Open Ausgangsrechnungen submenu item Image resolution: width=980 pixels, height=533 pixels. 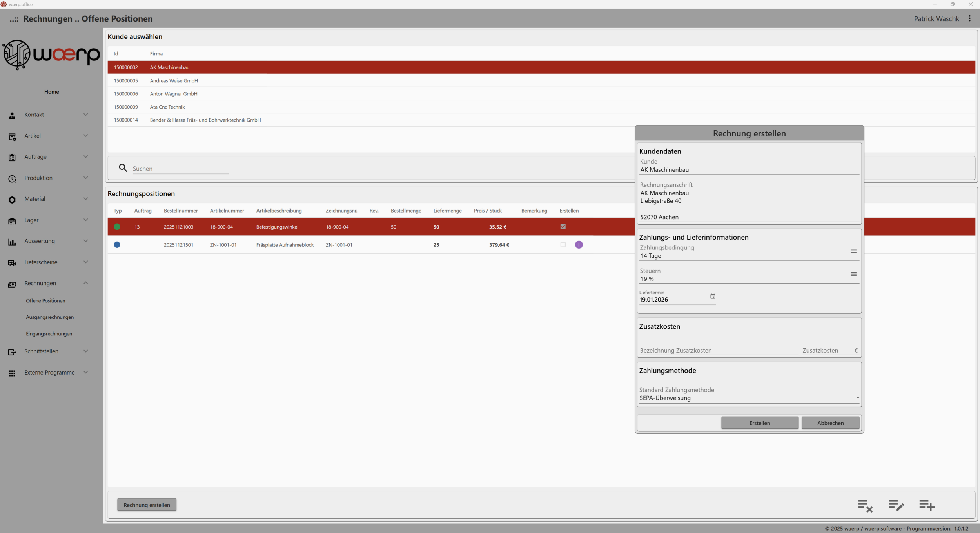pos(50,317)
